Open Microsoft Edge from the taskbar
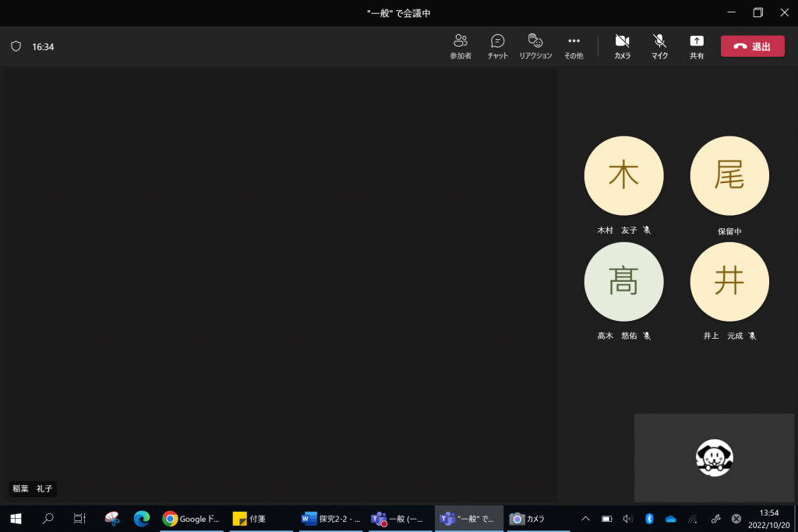798x532 pixels. 141,519
